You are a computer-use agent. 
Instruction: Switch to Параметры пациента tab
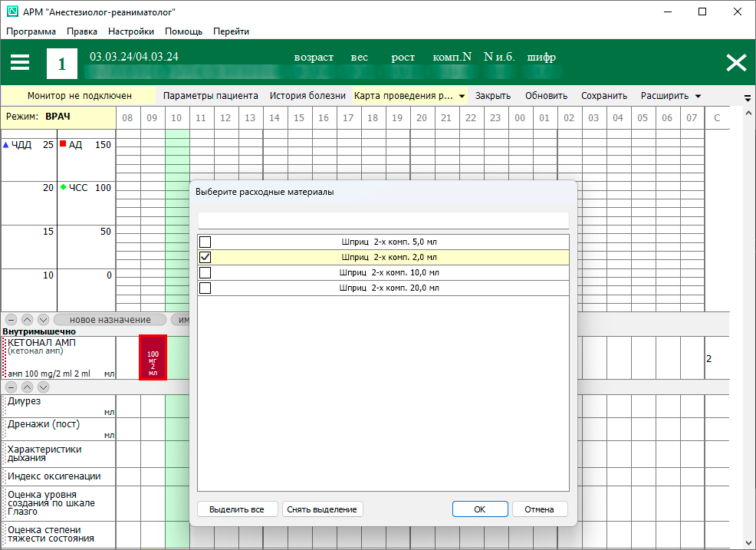[x=211, y=96]
